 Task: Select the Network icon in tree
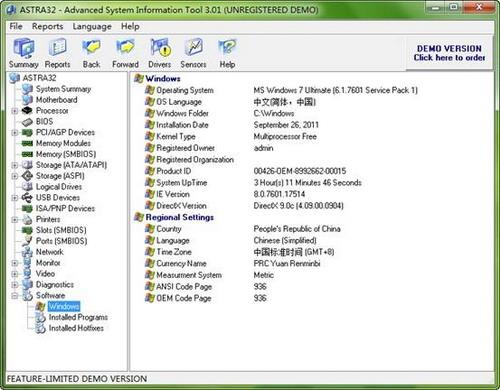coord(27,252)
